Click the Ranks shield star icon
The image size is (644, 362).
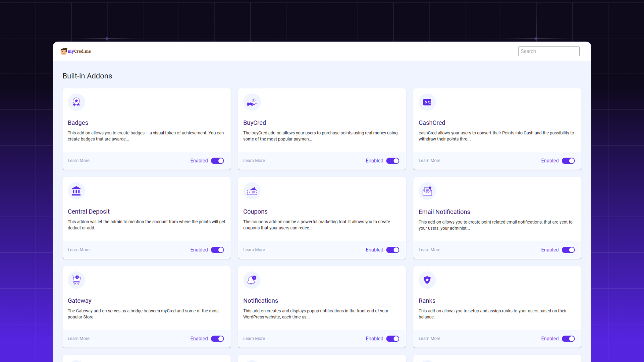[427, 280]
